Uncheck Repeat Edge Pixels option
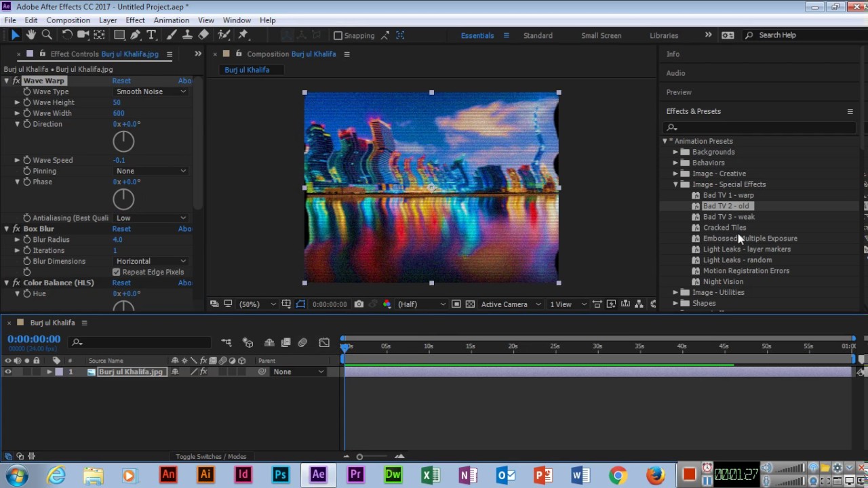 pyautogui.click(x=117, y=272)
